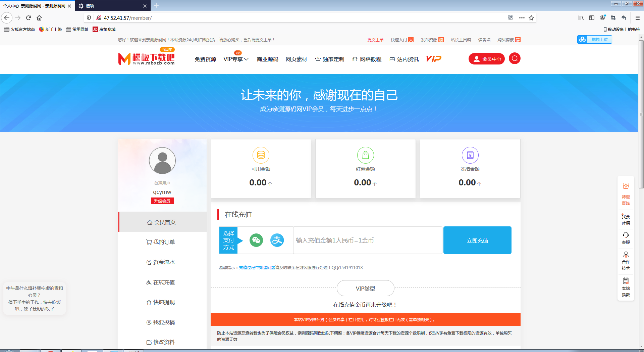Open 独家定制 navigation item
Image resolution: width=644 pixels, height=352 pixels.
pyautogui.click(x=330, y=59)
